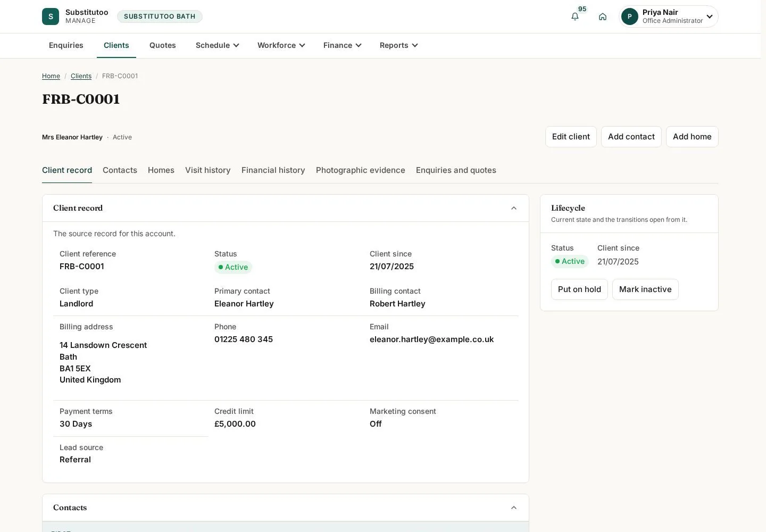Open the Priya Nair account dropdown arrow

pyautogui.click(x=710, y=16)
